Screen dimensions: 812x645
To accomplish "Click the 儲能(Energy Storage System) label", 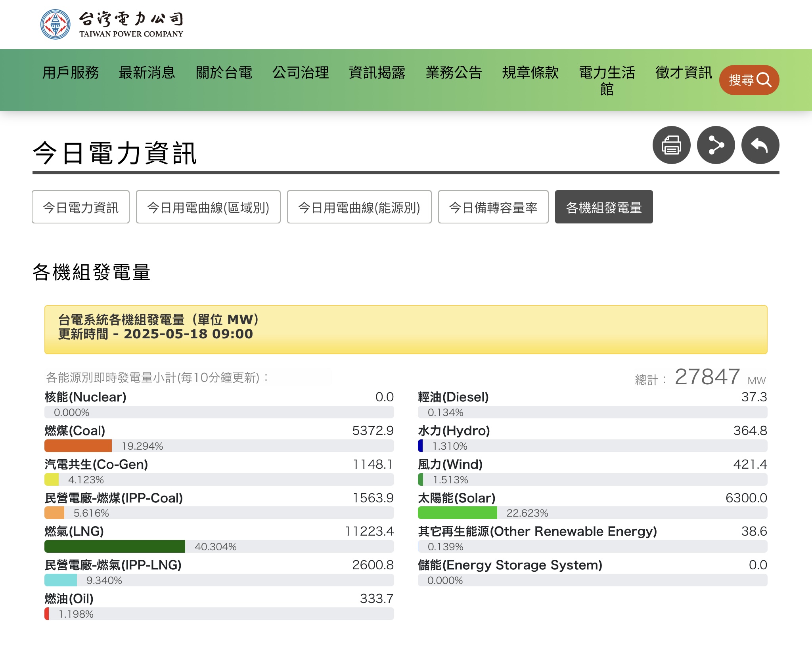I will 510,565.
